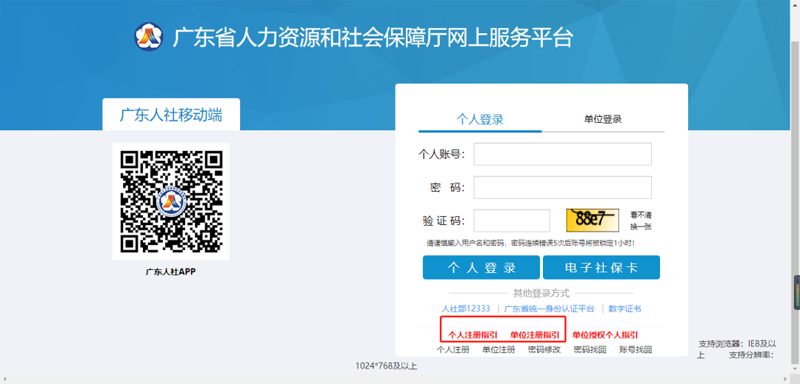This screenshot has height=384, width=800.
Task: Click the platform logo emblem in header
Action: [x=148, y=37]
